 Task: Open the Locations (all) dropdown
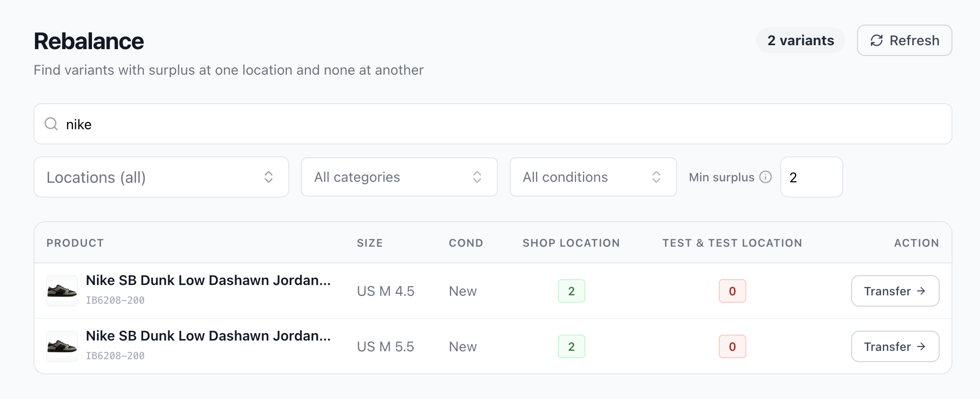161,177
